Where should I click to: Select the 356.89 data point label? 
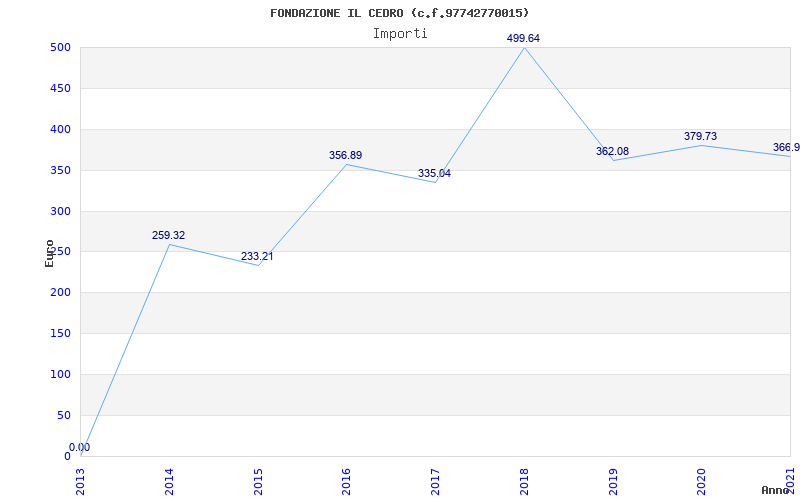coord(345,155)
